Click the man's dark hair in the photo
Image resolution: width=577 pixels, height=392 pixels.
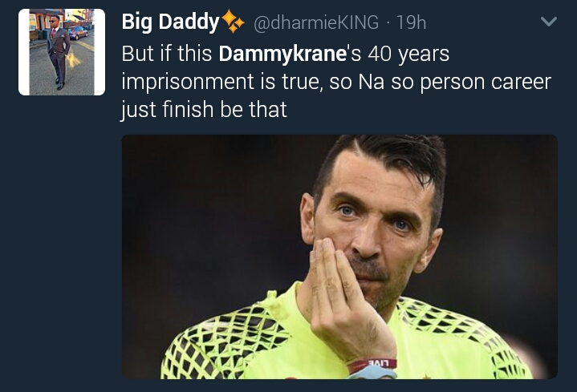point(385,156)
